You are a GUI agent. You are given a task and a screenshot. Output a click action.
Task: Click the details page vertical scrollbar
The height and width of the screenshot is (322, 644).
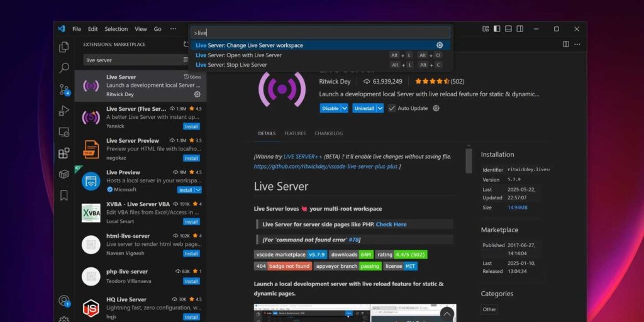[x=469, y=161]
